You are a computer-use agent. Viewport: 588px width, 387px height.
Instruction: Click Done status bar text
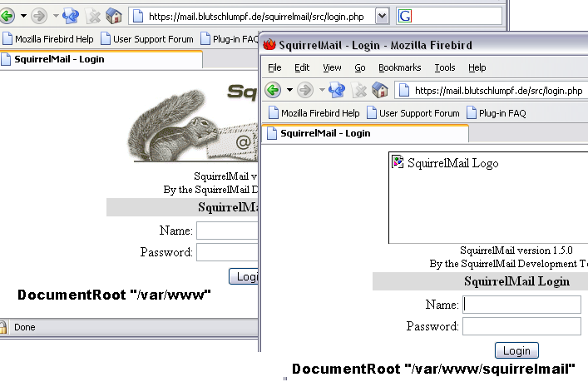pyautogui.click(x=25, y=327)
